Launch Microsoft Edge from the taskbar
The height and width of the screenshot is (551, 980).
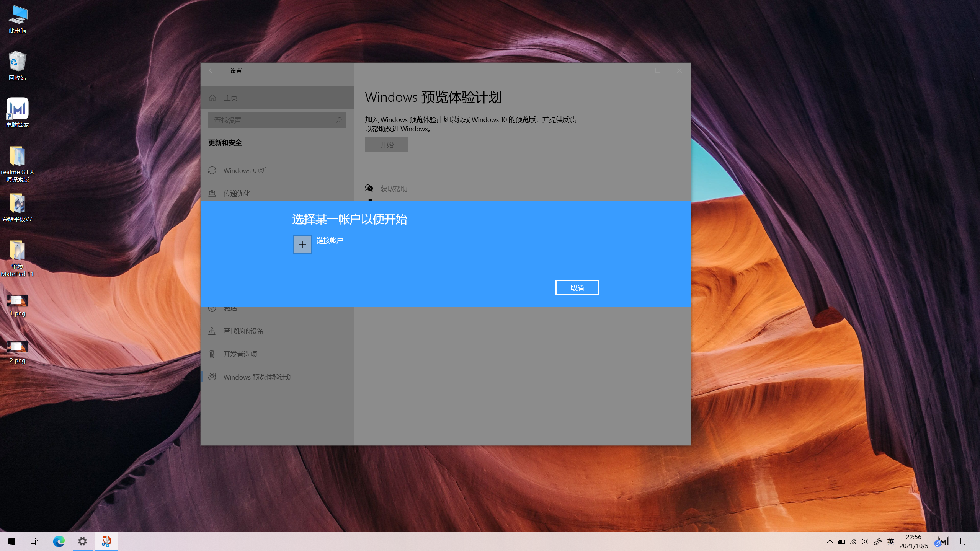pyautogui.click(x=59, y=541)
